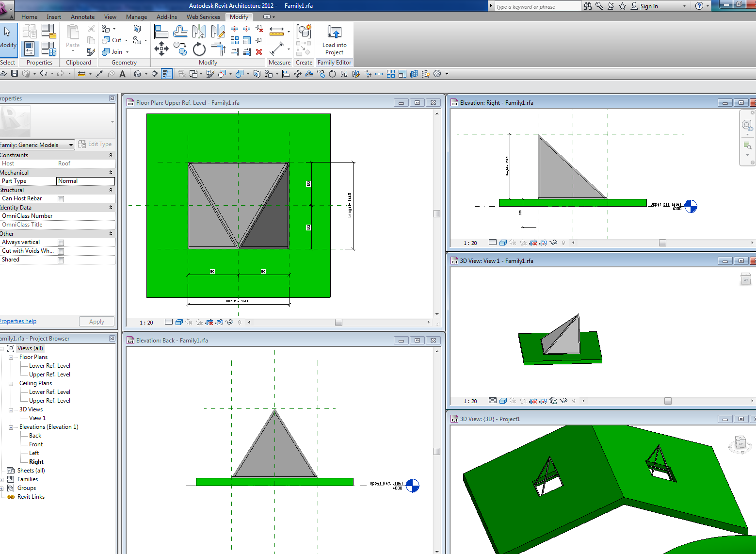Open the Annotate ribbon tab
Image resolution: width=756 pixels, height=554 pixels.
click(x=82, y=17)
